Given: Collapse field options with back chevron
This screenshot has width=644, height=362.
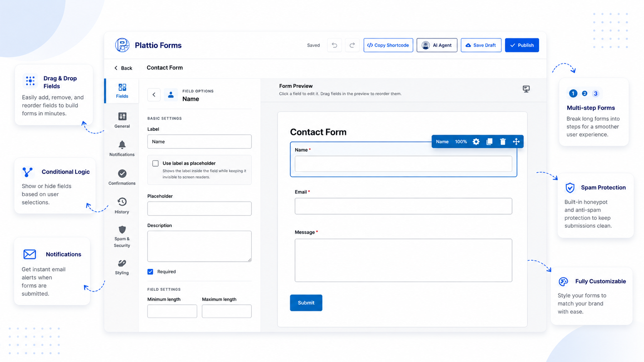Looking at the screenshot, I should 154,95.
